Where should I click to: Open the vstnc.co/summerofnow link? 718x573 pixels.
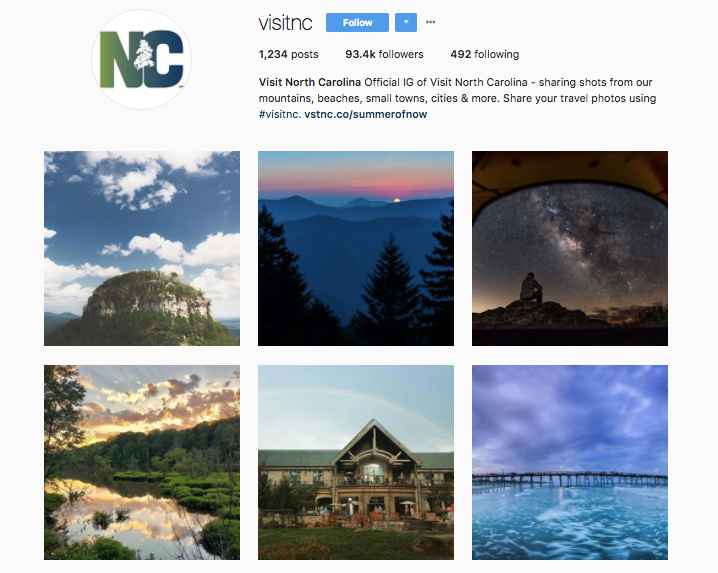click(x=365, y=114)
